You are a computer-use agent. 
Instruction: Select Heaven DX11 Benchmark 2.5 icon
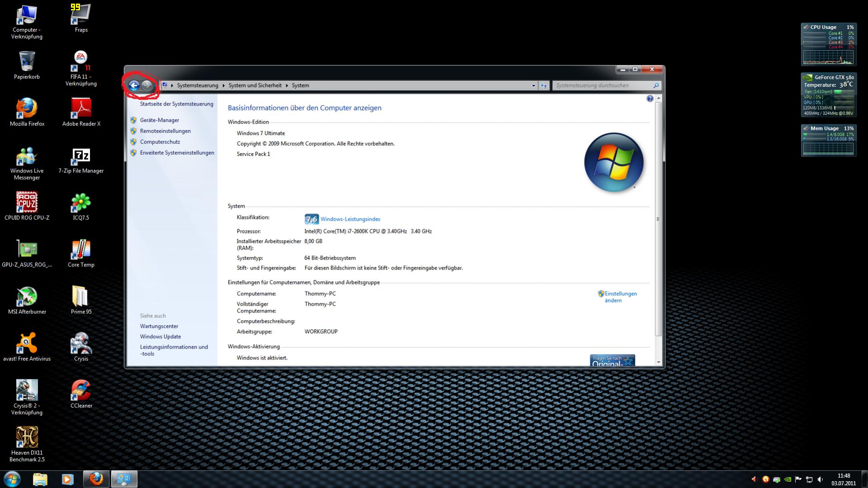[27, 445]
